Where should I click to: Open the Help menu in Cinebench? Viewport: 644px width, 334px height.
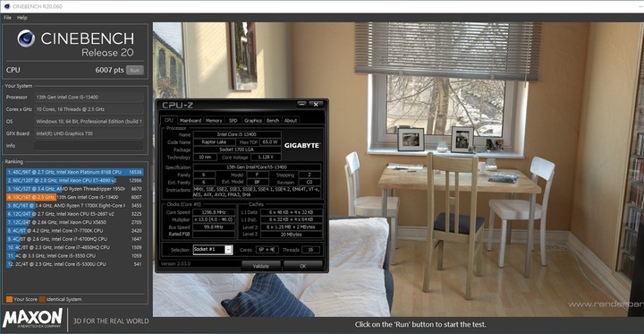(x=21, y=18)
